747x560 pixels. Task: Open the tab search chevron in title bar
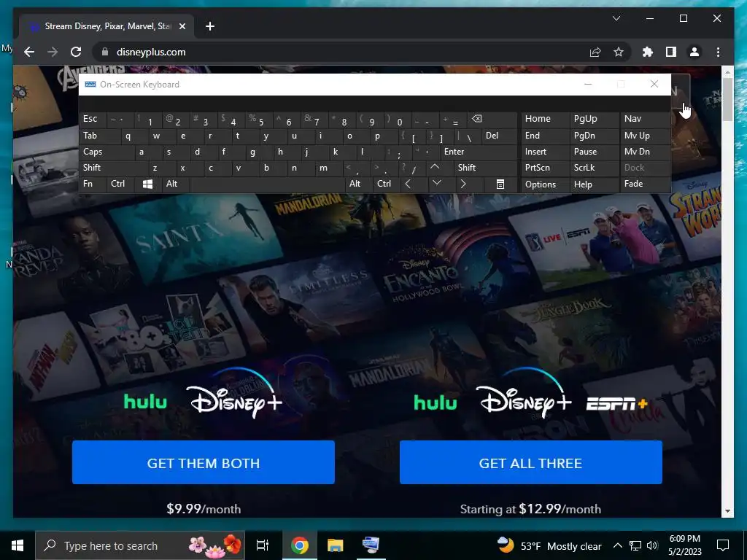(x=616, y=18)
